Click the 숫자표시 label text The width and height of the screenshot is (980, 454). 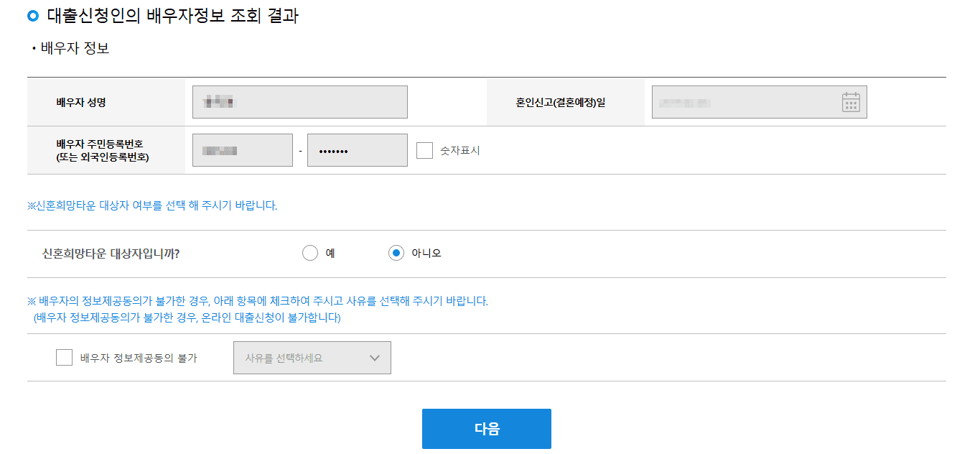tap(459, 150)
